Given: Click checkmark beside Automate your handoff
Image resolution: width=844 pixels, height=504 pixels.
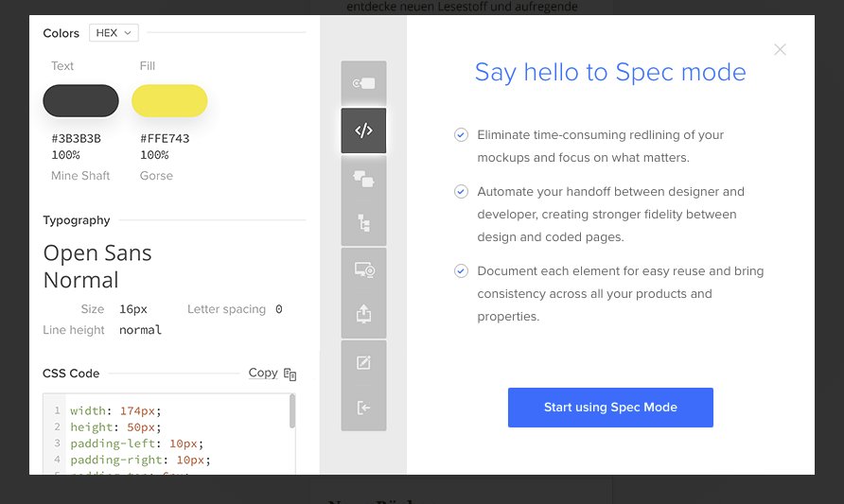Looking at the screenshot, I should click(x=461, y=192).
